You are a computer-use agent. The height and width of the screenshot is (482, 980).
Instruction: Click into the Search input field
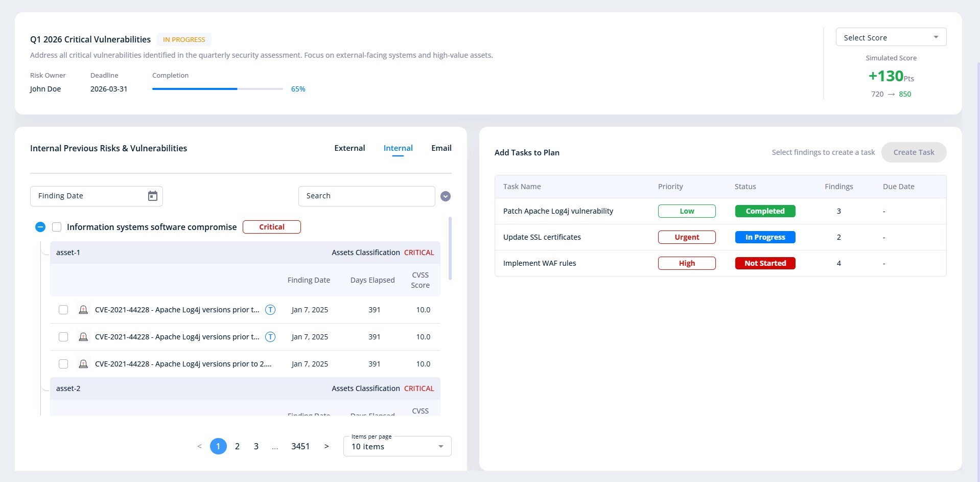(366, 196)
